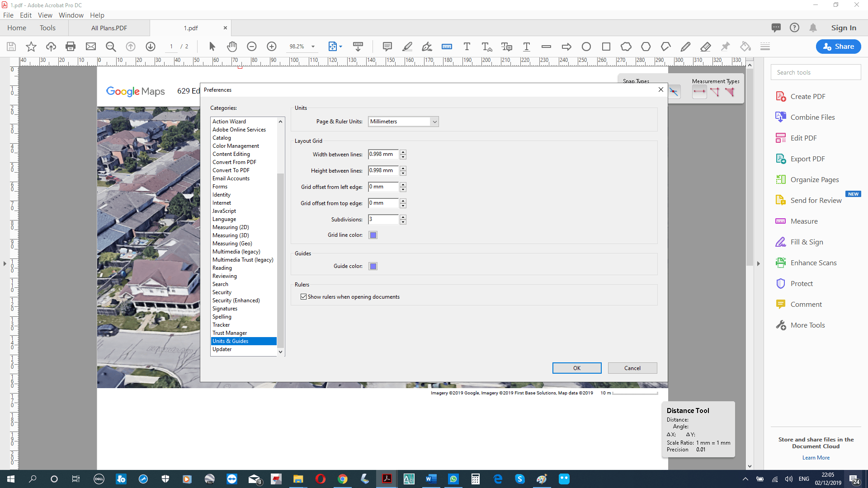Image resolution: width=868 pixels, height=488 pixels.
Task: Select the Draw rectangle tool
Action: tap(606, 47)
